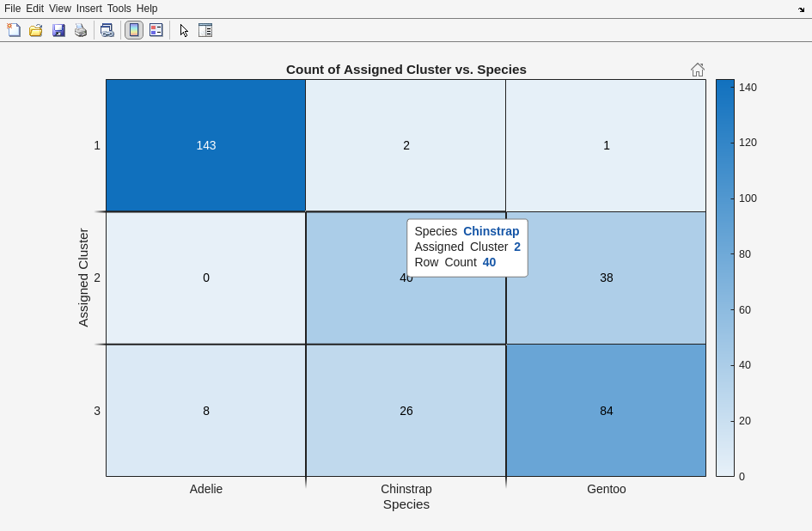Toggle the Insert Colorbar toolbar button
The image size is (812, 531).
(134, 30)
